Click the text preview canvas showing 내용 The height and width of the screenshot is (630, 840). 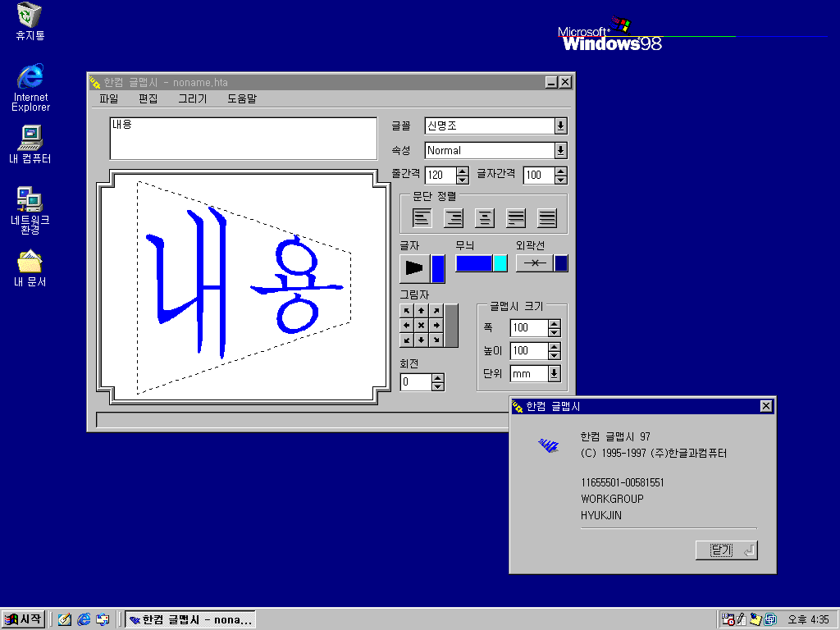tap(244, 287)
